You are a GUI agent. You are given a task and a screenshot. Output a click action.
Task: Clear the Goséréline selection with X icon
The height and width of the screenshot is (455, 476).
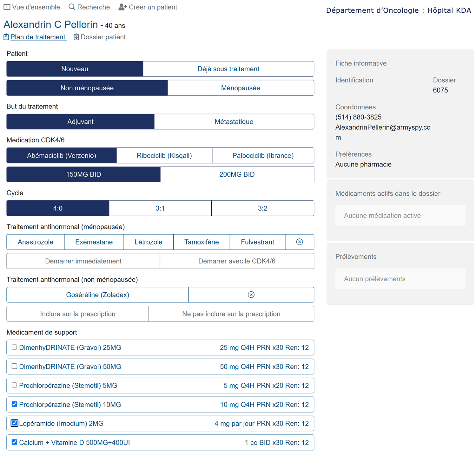click(251, 295)
